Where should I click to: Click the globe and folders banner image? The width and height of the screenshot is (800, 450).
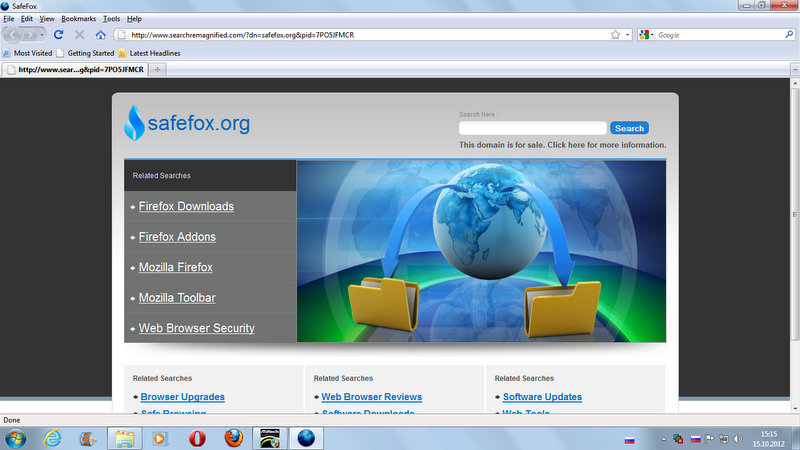click(481, 251)
